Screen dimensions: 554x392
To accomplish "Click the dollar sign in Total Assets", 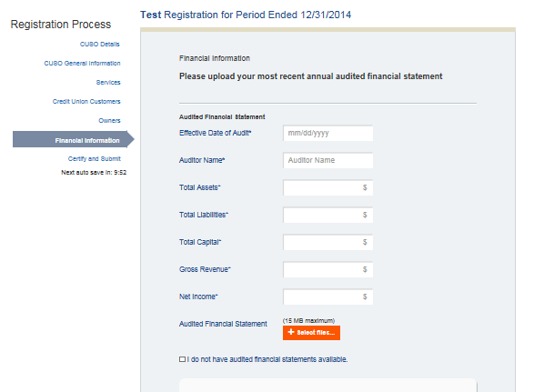I will (365, 187).
